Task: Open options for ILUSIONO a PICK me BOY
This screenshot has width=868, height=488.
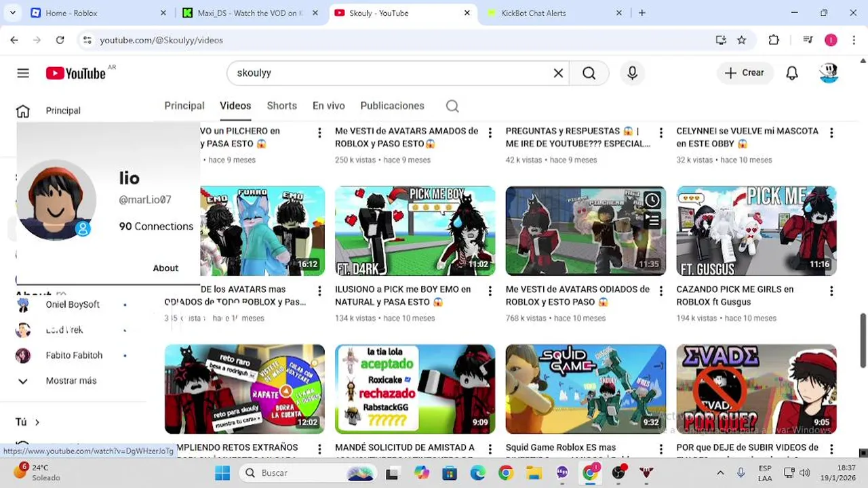Action: click(490, 291)
